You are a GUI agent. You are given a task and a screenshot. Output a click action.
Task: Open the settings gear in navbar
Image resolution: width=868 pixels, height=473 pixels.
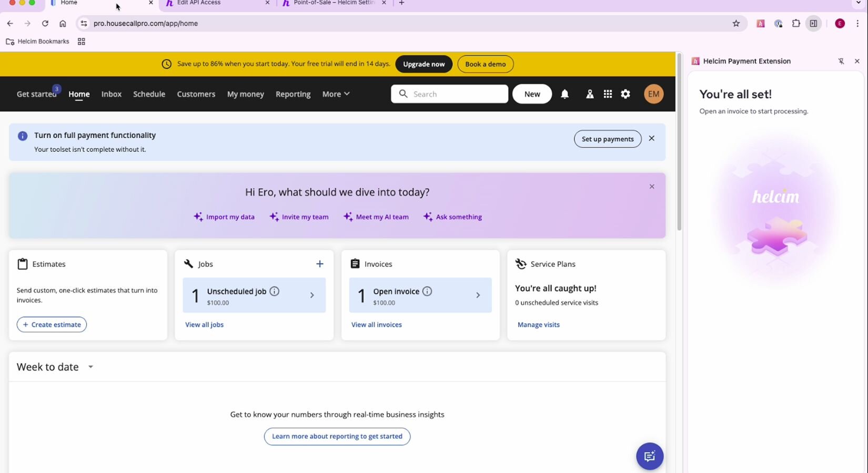[625, 94]
